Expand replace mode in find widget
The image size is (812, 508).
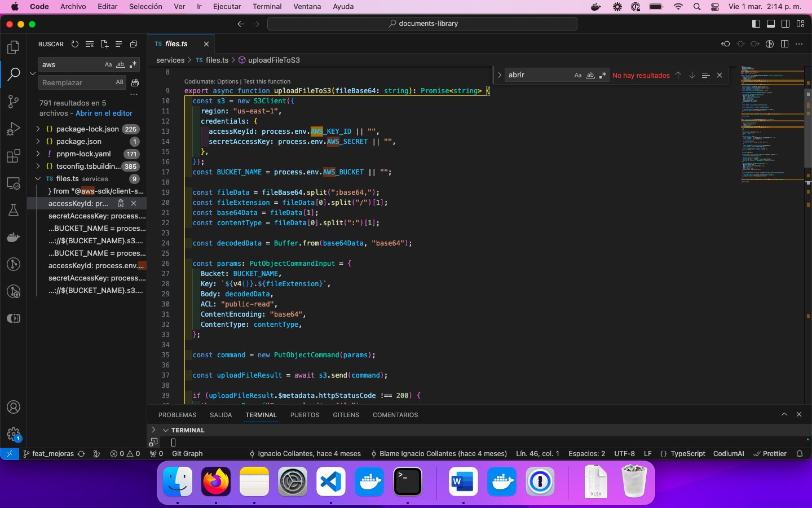pos(500,75)
